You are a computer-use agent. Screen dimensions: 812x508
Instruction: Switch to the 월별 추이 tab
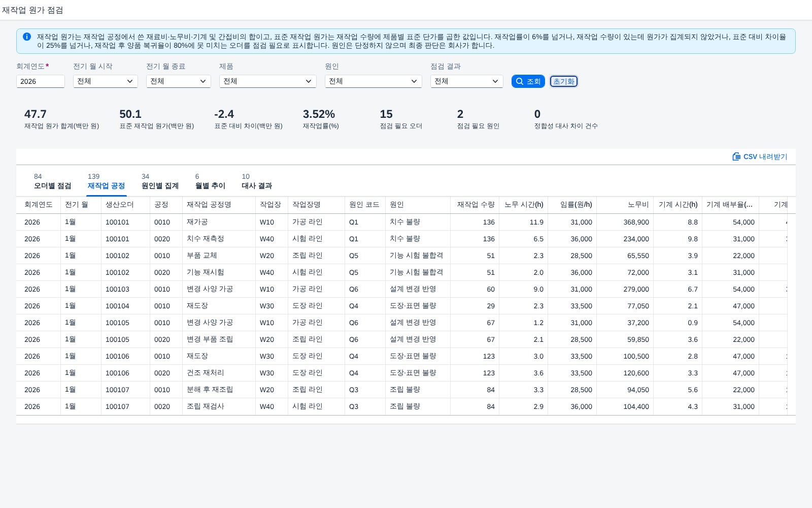point(210,182)
